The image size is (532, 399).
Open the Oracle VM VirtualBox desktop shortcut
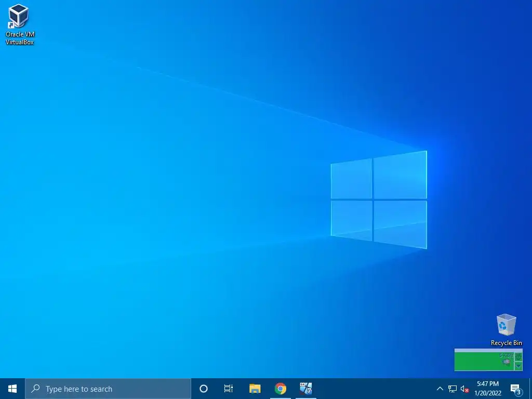tap(19, 24)
